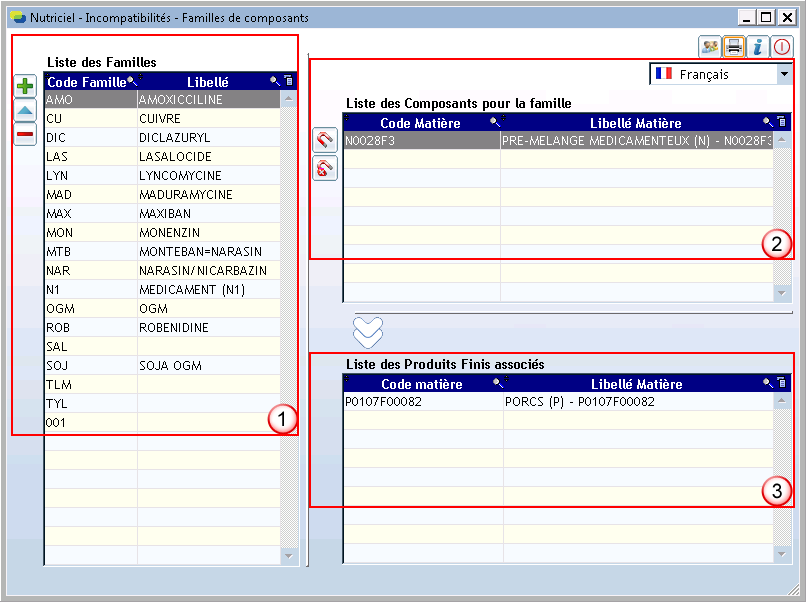The height and width of the screenshot is (602, 806).
Task: Click the MEDICAMENT (N1) label
Action: [192, 289]
